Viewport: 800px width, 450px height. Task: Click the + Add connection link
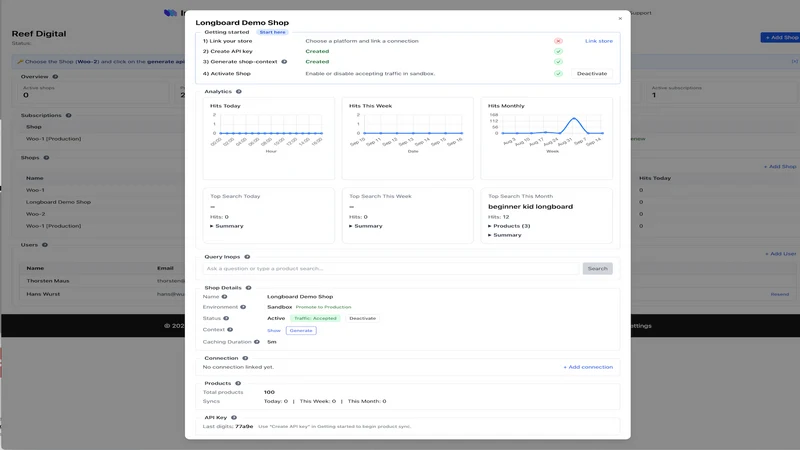click(588, 367)
